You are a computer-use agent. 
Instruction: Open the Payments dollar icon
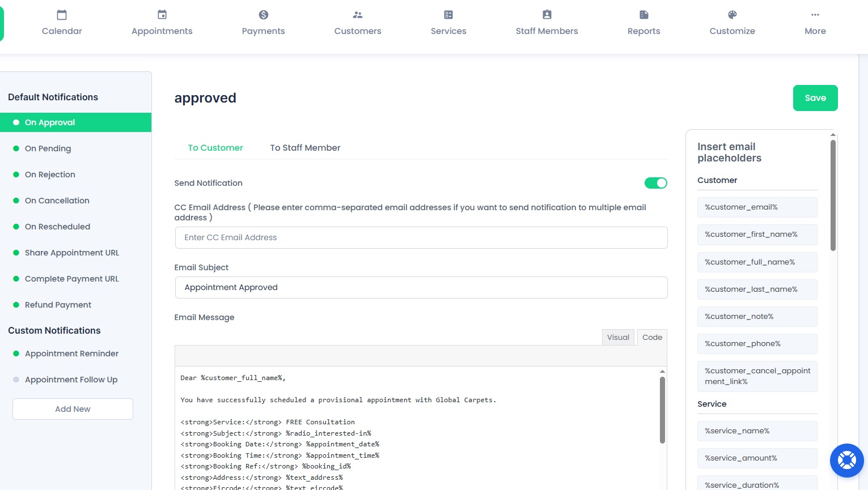pos(264,15)
